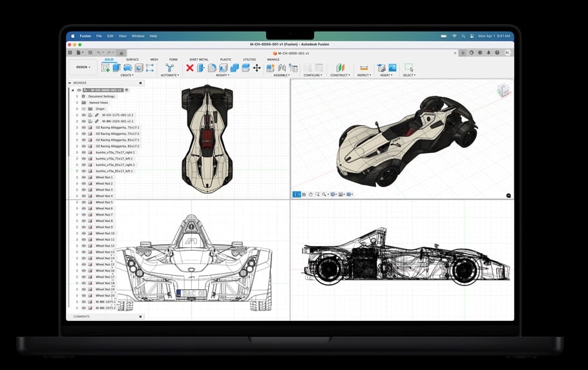Hide the Wheel Nut:5 component
The width and height of the screenshot is (588, 370).
pyautogui.click(x=83, y=202)
